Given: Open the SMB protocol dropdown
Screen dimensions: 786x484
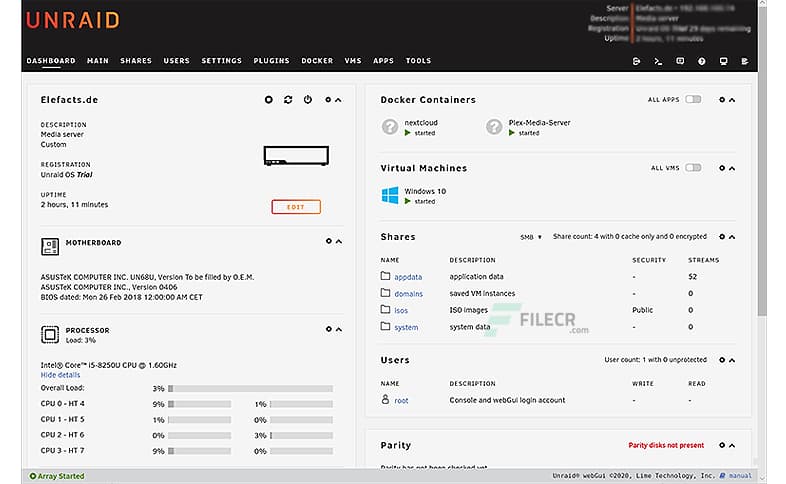Looking at the screenshot, I should tap(531, 237).
